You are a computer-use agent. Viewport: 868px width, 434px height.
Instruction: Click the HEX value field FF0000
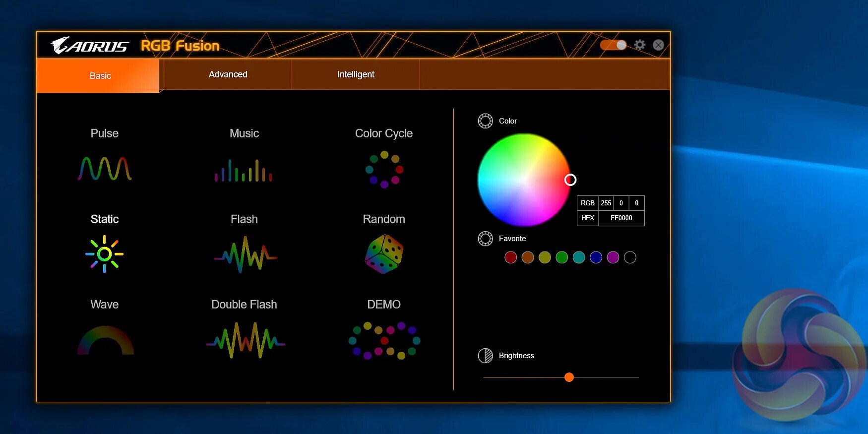click(x=621, y=218)
